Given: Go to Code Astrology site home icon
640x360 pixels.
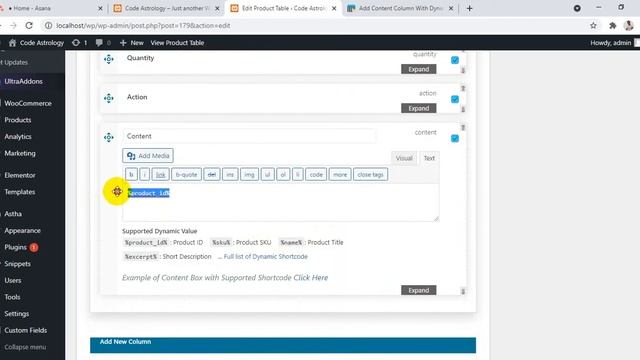Looking at the screenshot, I should pos(12,42).
